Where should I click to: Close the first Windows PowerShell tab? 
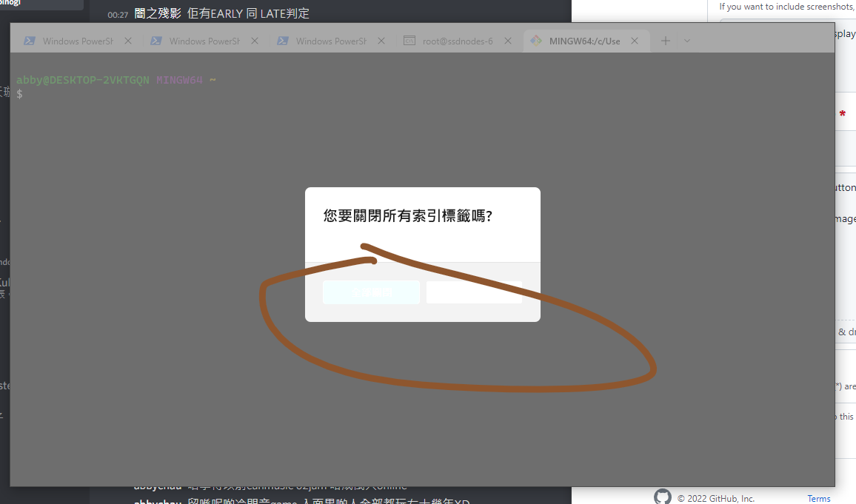(x=128, y=41)
